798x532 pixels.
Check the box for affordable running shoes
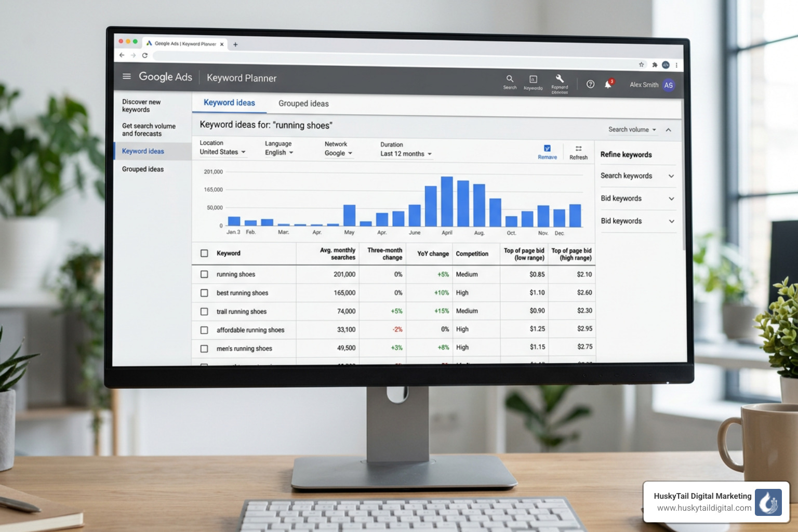[204, 330]
